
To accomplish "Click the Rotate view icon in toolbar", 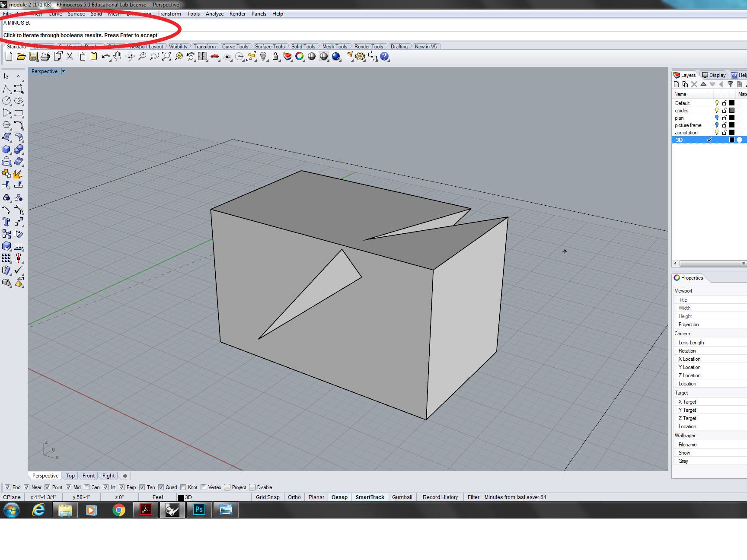I will pyautogui.click(x=191, y=57).
